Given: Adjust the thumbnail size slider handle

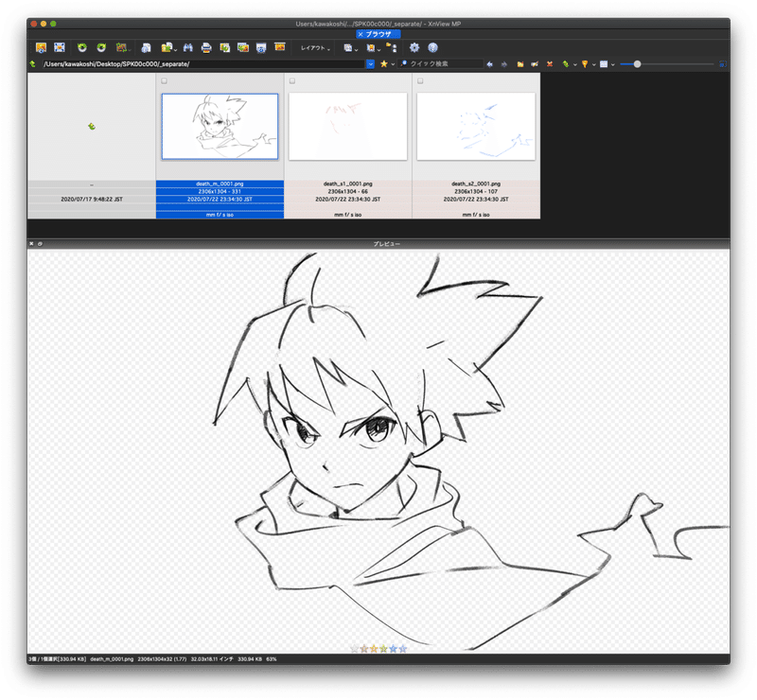Looking at the screenshot, I should point(637,63).
